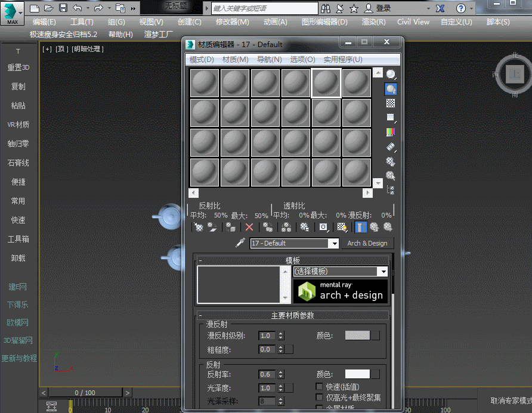Toggle checkered Background icon in side toolbar
Viewport: 532px width, 413px height.
pos(391,103)
